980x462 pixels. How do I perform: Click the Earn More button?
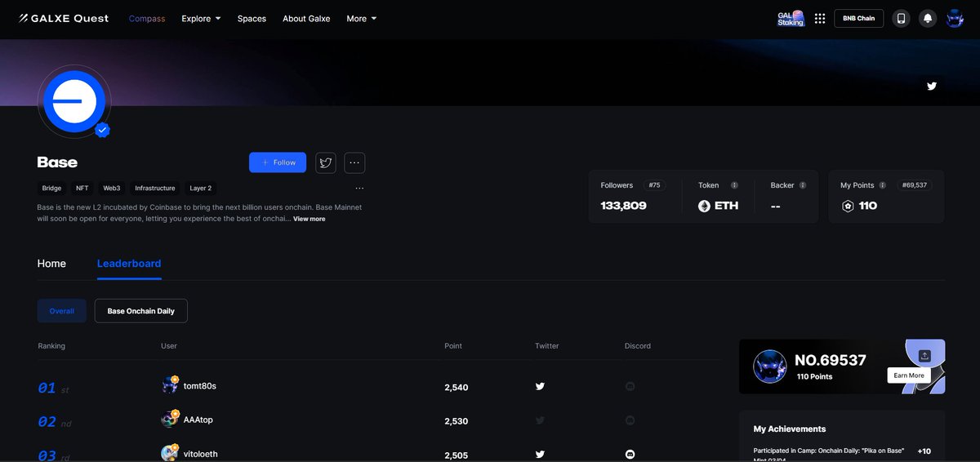[x=909, y=375]
